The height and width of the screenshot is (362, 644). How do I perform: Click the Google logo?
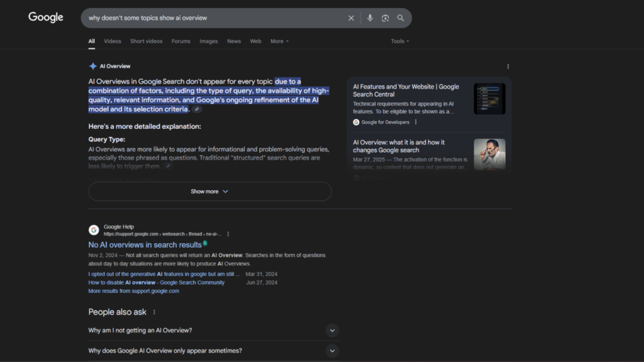pos(46,18)
